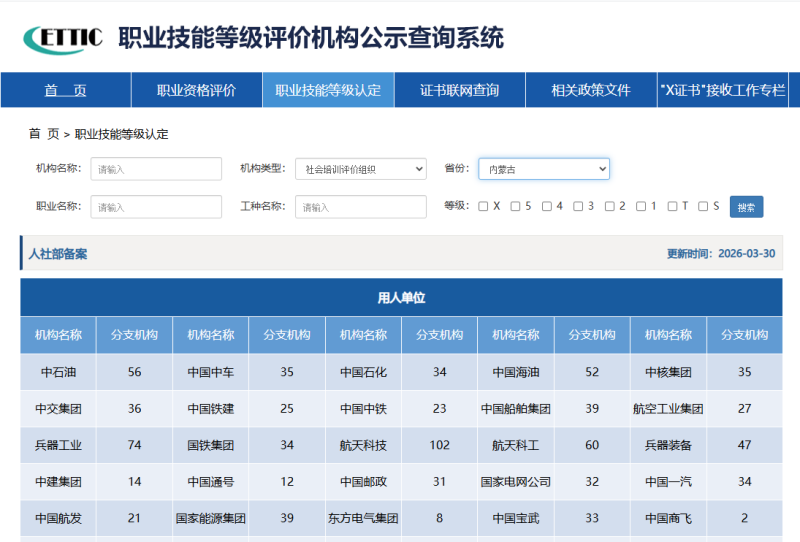Click the 职业技能等级认定 breadcrumb link
Screen dimensions: 800x542
pyautogui.click(x=121, y=134)
